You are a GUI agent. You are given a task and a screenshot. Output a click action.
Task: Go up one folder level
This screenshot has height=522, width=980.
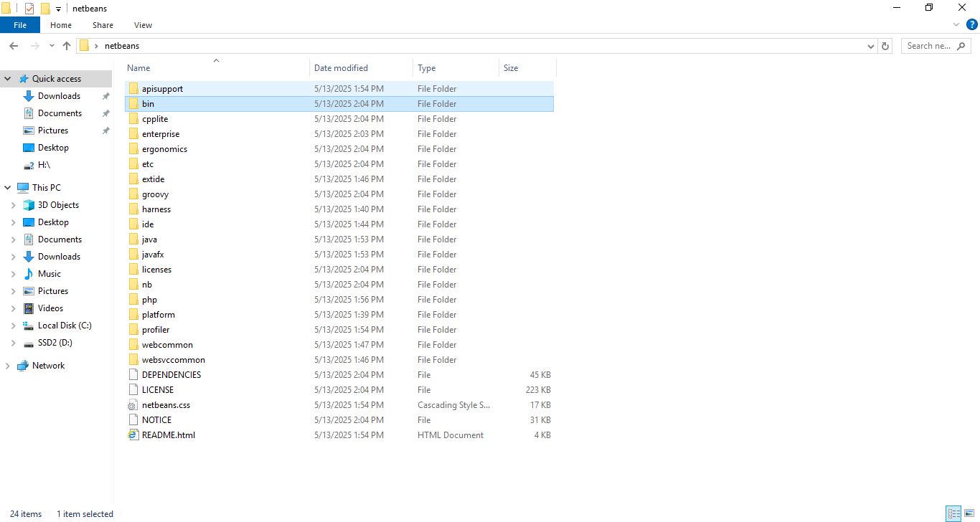[67, 45]
